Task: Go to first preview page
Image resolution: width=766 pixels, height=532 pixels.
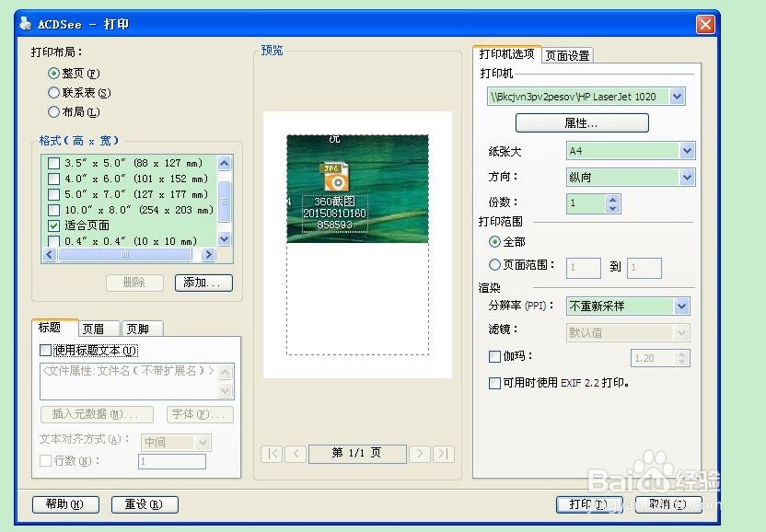Action: pyautogui.click(x=273, y=454)
